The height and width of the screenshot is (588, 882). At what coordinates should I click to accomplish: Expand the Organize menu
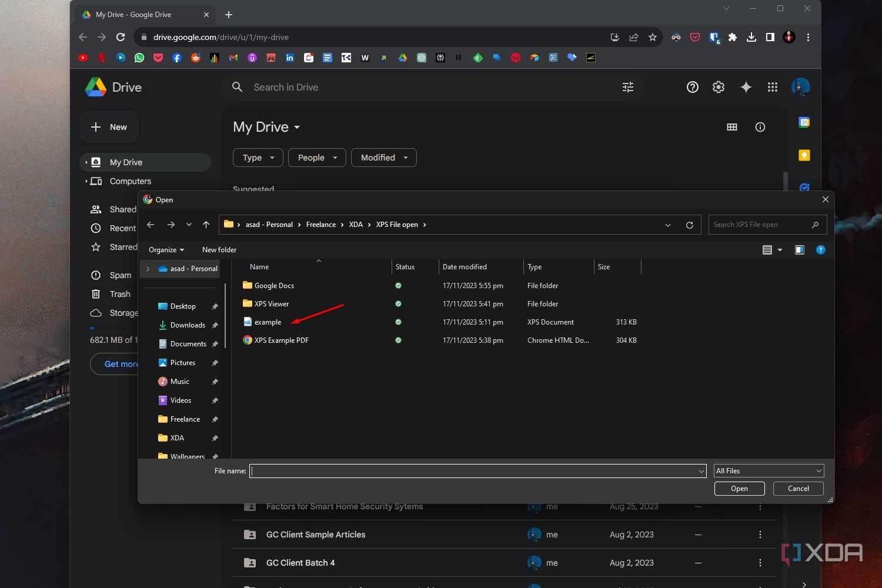tap(166, 250)
